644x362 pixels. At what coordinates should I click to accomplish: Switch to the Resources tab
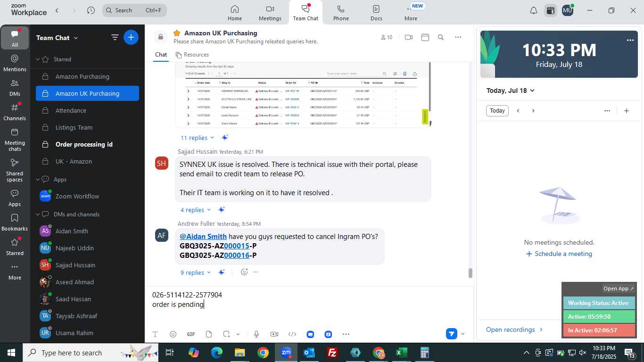192,55
